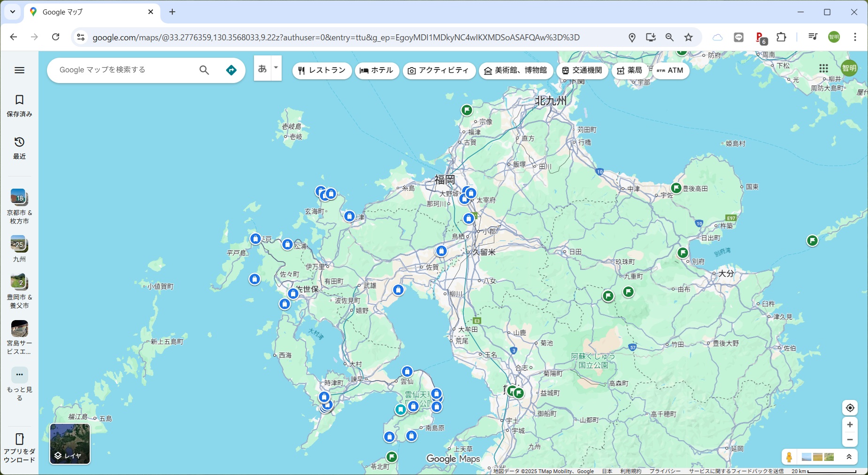Expand もっと見る in the sidebar
The width and height of the screenshot is (868, 475).
[19, 375]
